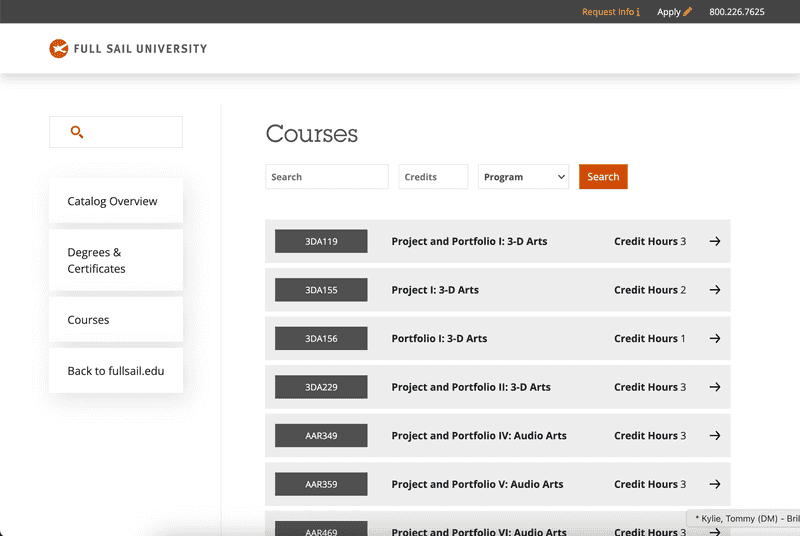This screenshot has height=536, width=800.
Task: Open 3DA155 course via its arrow icon
Action: point(715,290)
